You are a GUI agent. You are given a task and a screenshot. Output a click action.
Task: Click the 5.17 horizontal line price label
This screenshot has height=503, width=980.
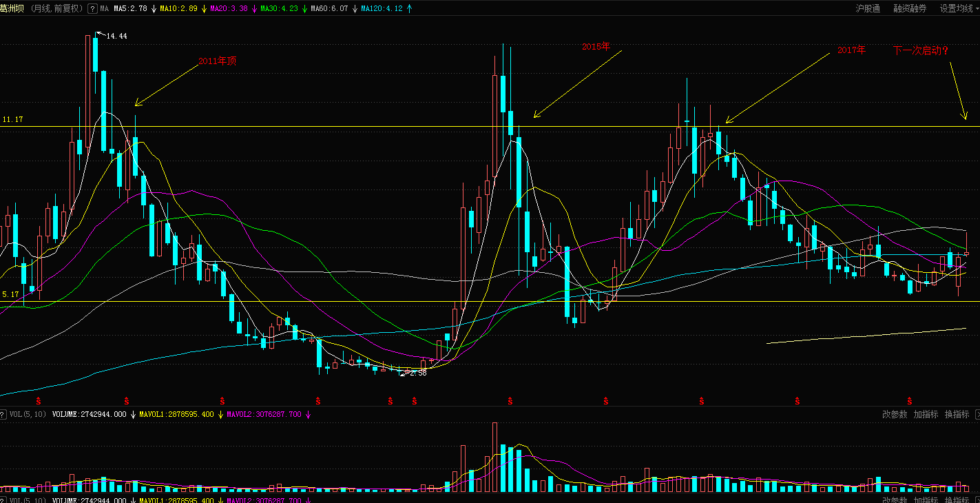coord(10,294)
